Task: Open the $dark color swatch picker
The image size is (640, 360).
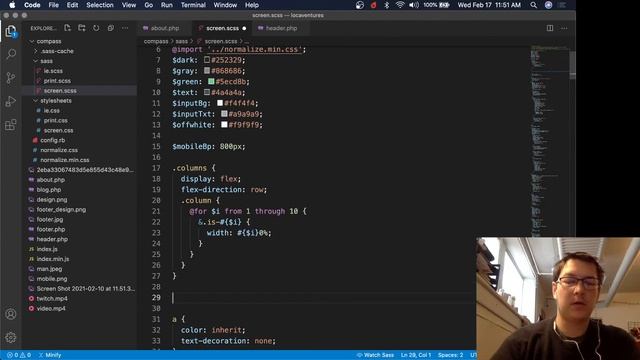Action: [207, 60]
